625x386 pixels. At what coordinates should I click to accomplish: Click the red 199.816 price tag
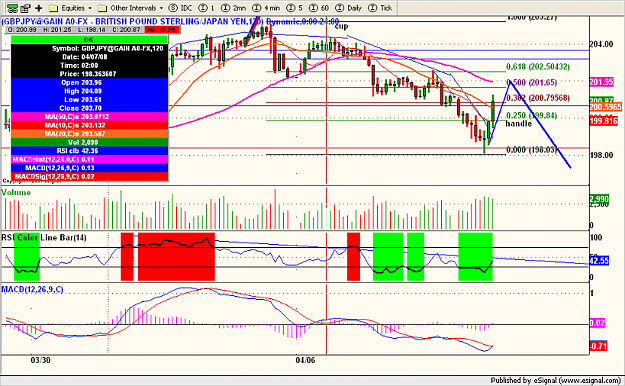(603, 121)
